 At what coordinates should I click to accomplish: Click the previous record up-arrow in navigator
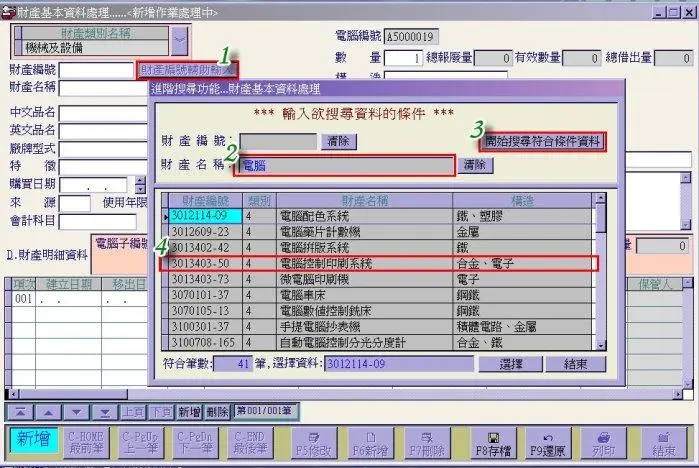pos(48,412)
